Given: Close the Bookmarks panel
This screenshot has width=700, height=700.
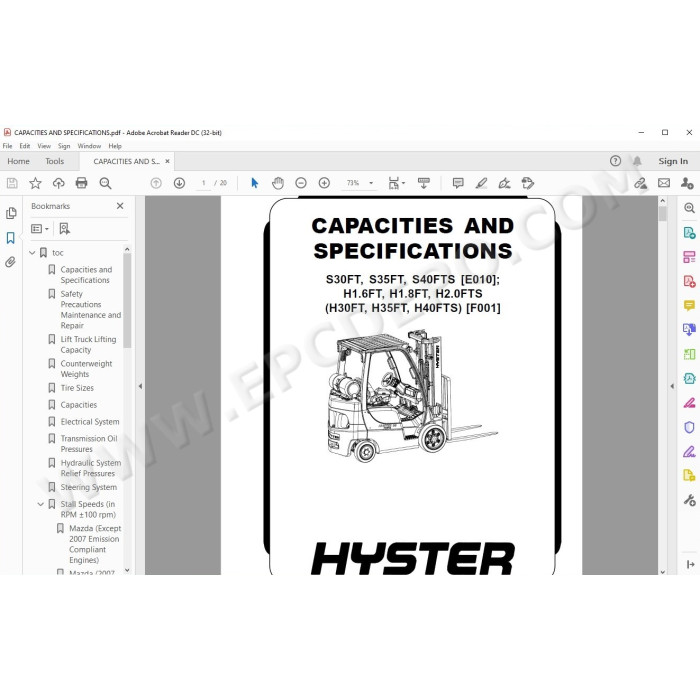Looking at the screenshot, I should (120, 206).
